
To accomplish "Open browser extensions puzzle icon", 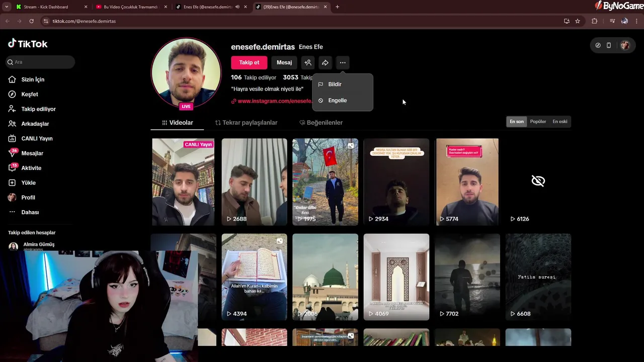I will (595, 21).
